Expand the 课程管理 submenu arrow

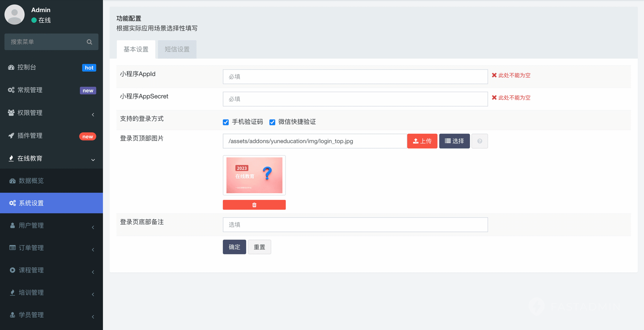coord(93,272)
